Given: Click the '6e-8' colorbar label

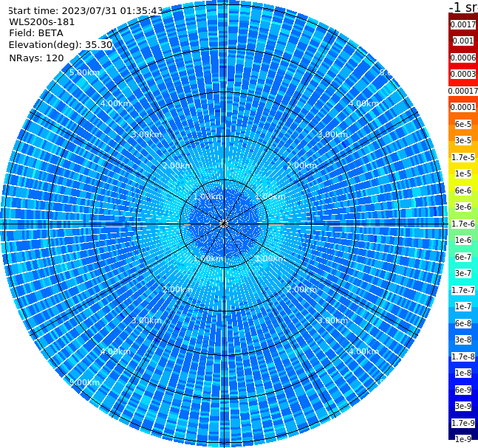Looking at the screenshot, I should (x=463, y=323).
